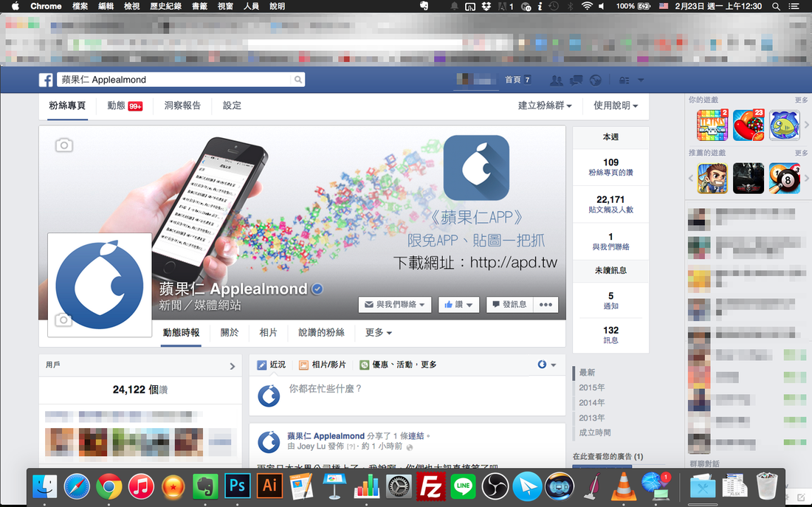
Task: Open the notifications globe icon
Action: [x=595, y=80]
